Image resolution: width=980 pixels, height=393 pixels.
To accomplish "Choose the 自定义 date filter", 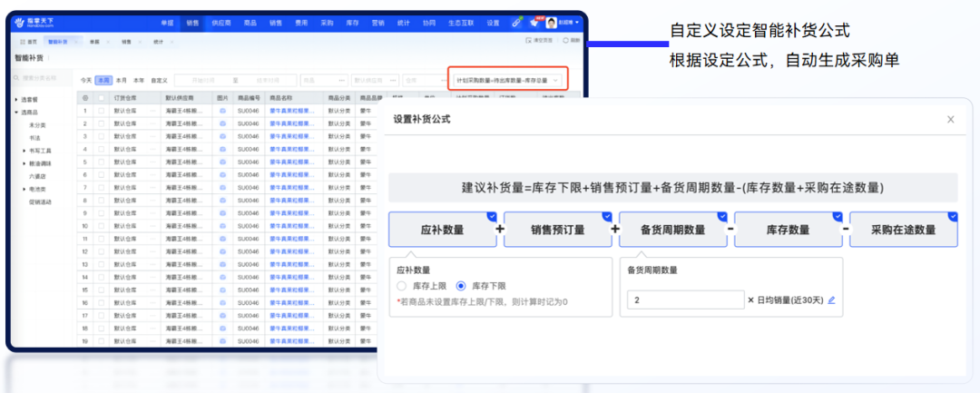I will tap(160, 81).
